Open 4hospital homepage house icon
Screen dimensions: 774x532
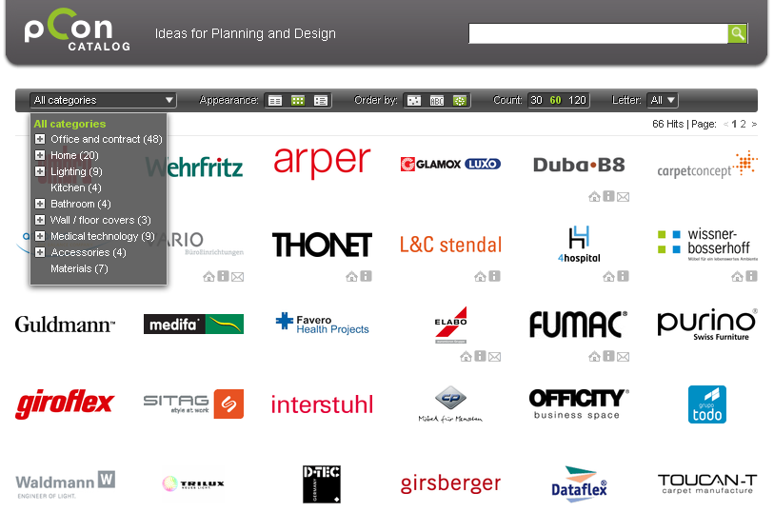pyautogui.click(x=608, y=277)
